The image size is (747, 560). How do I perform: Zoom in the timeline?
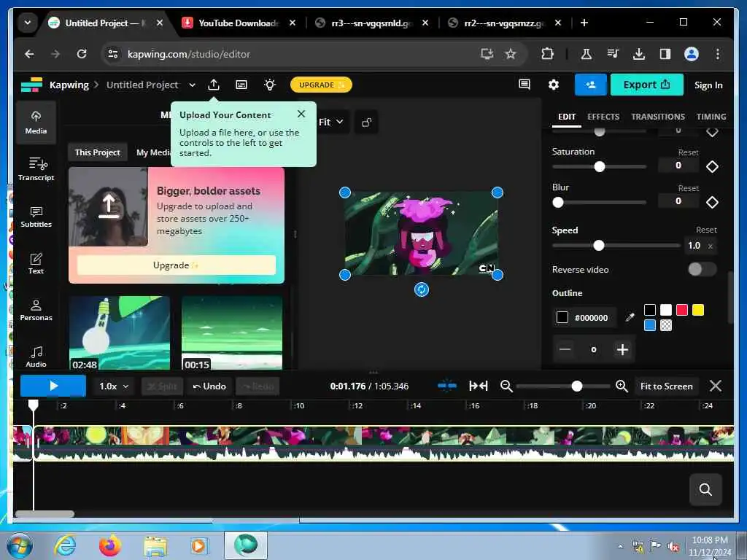click(x=622, y=386)
